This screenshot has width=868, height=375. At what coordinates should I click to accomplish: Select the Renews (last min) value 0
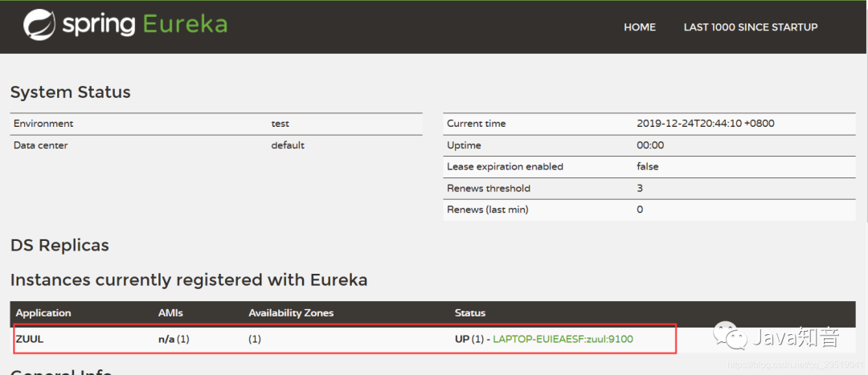click(x=640, y=210)
